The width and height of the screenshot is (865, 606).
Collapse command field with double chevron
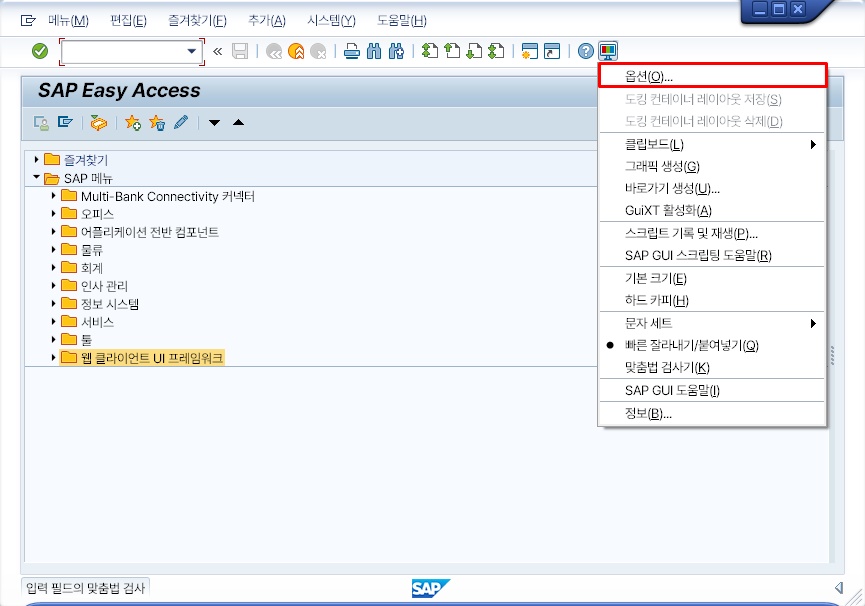[x=217, y=51]
